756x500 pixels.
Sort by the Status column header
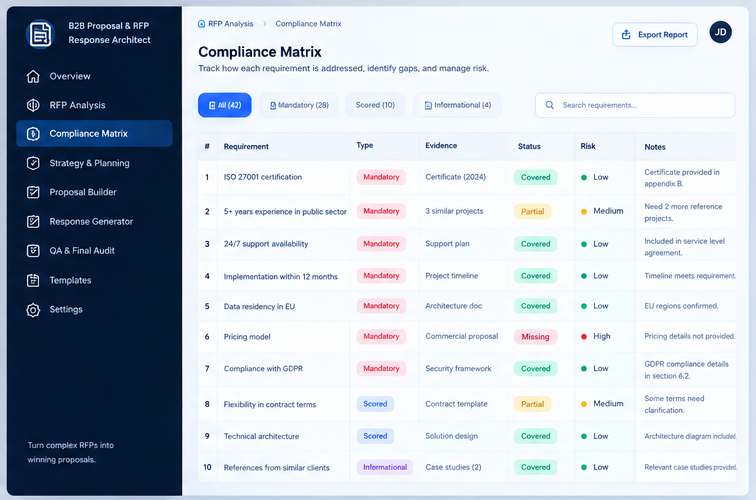[x=529, y=146]
